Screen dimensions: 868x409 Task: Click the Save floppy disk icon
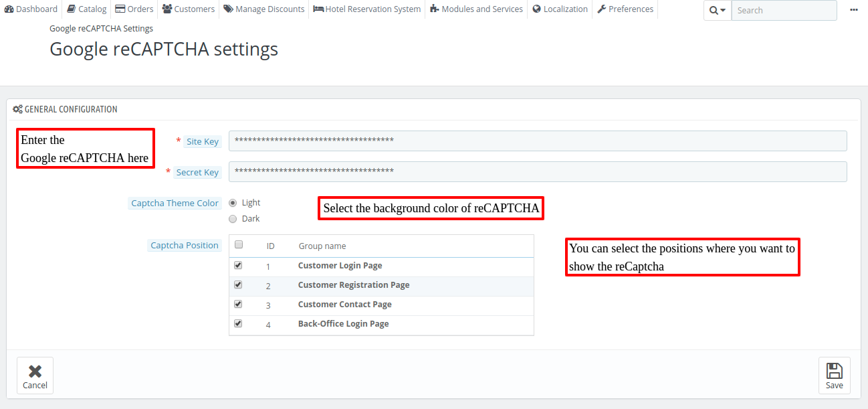[835, 371]
